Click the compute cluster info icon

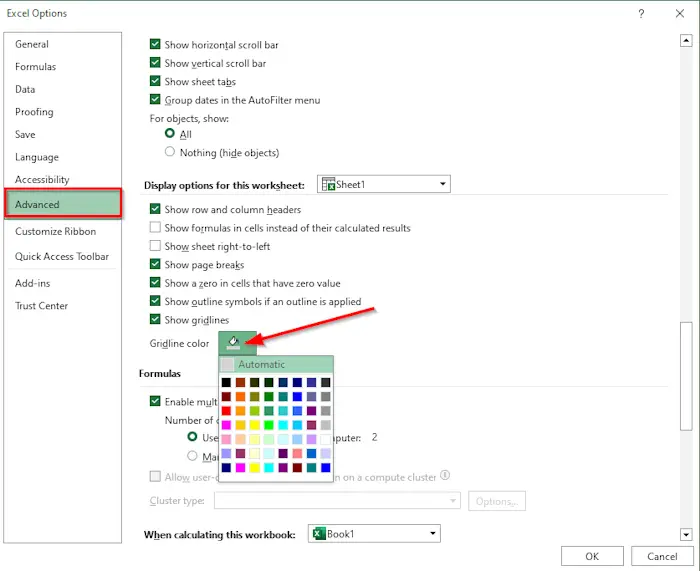pos(445,475)
